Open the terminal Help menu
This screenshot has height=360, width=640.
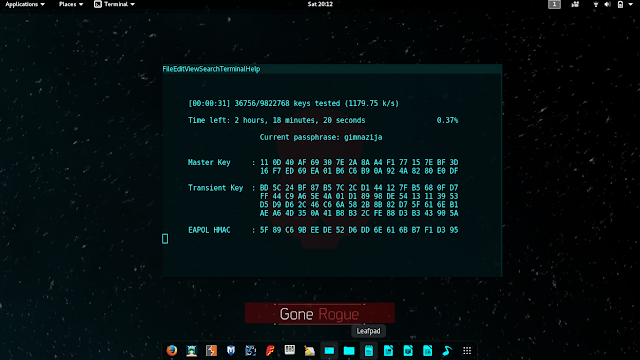coord(253,69)
